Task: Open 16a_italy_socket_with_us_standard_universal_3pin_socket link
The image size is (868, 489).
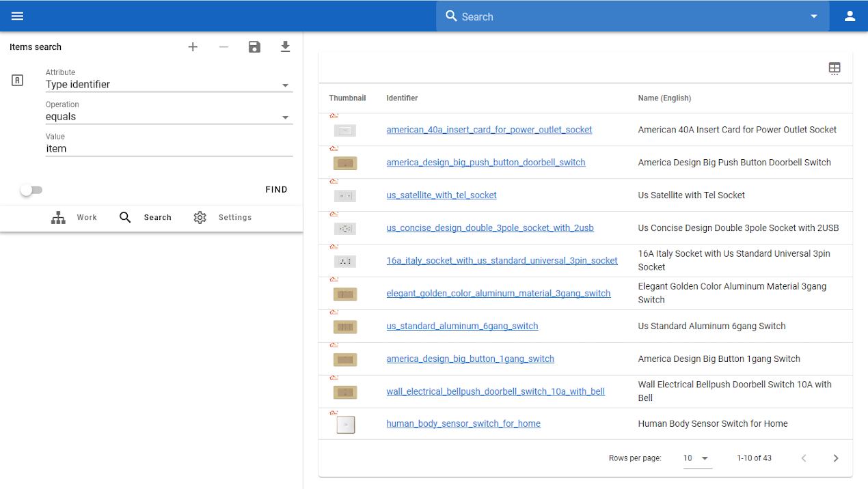Action: point(502,261)
